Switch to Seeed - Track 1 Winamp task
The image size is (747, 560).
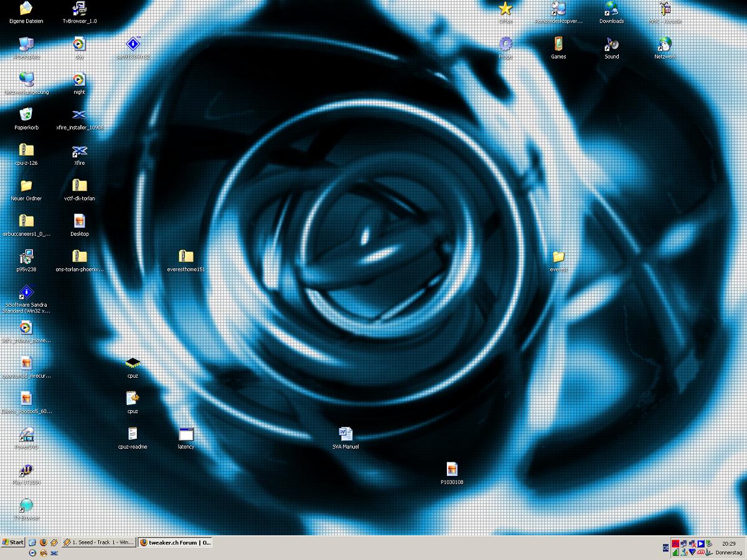point(98,542)
